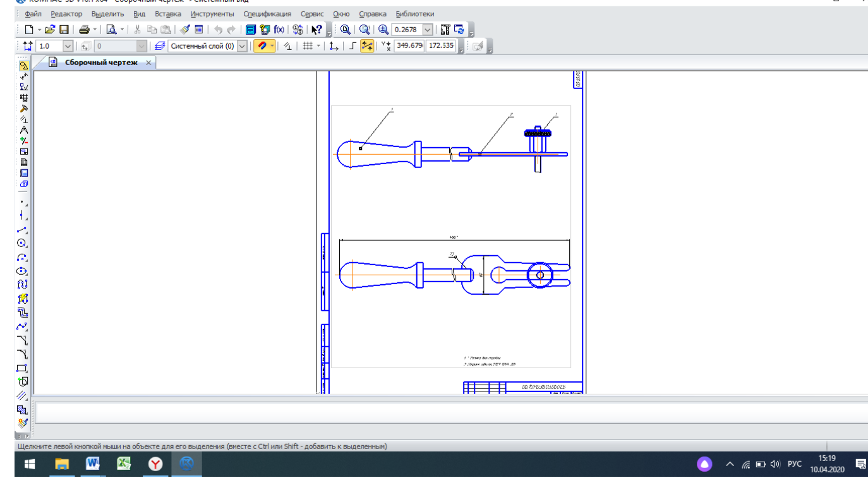The height and width of the screenshot is (485, 868).
Task: Toggle the highlighted rounding mode button
Action: tap(367, 46)
